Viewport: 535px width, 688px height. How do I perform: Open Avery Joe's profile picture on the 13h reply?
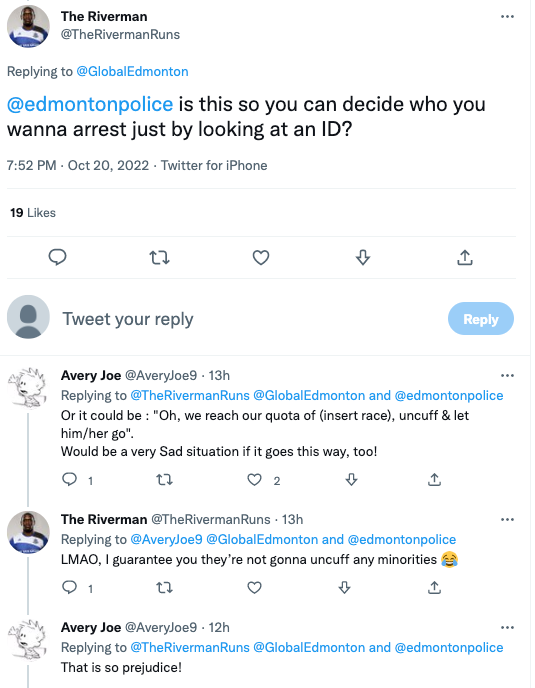28,388
